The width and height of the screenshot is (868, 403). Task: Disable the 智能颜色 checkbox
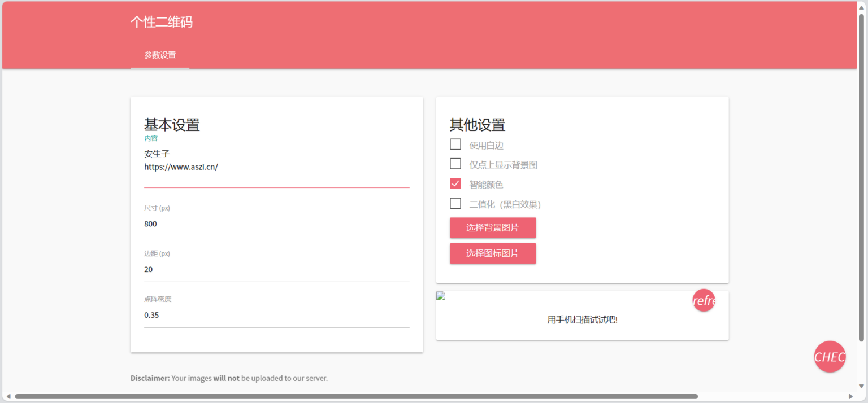click(455, 183)
